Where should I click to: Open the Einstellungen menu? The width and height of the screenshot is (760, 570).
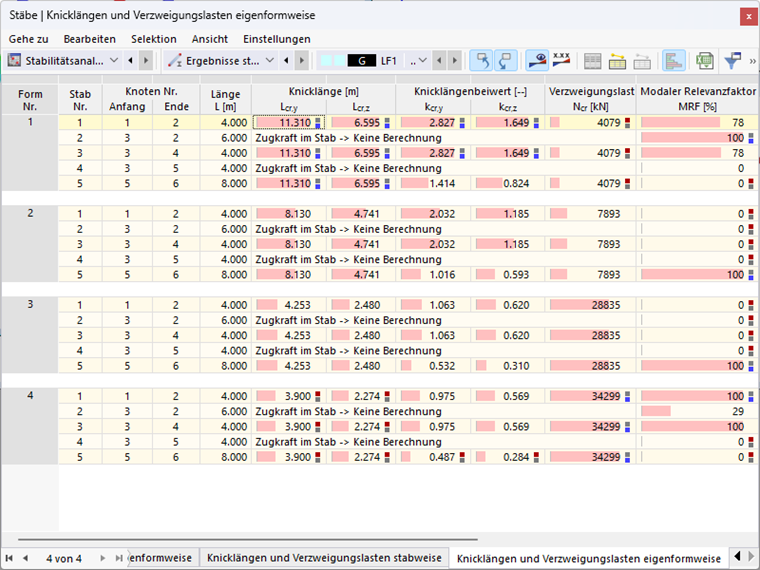[x=277, y=39]
